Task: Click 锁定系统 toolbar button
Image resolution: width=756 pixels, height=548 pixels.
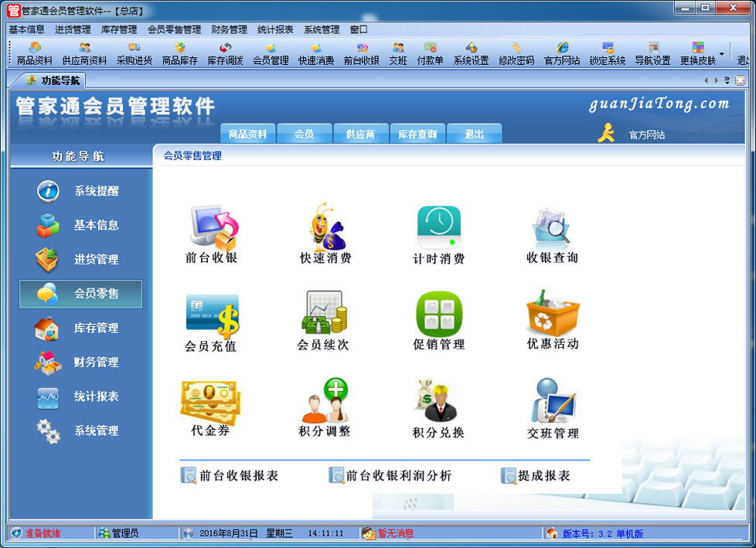Action: pos(608,53)
